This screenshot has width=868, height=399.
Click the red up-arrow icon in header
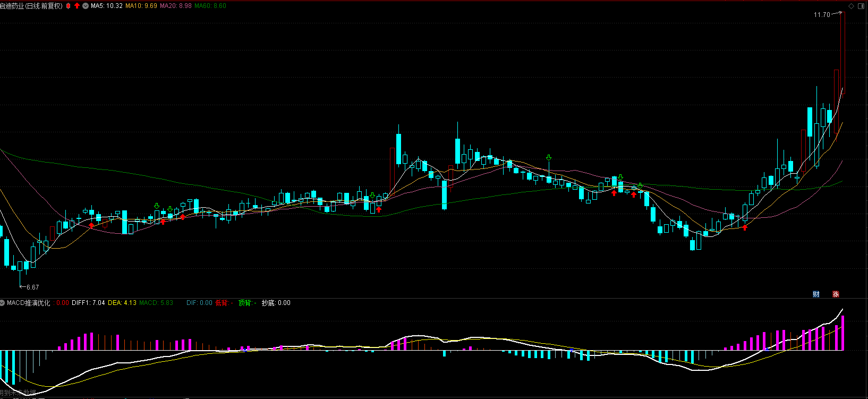(x=77, y=6)
